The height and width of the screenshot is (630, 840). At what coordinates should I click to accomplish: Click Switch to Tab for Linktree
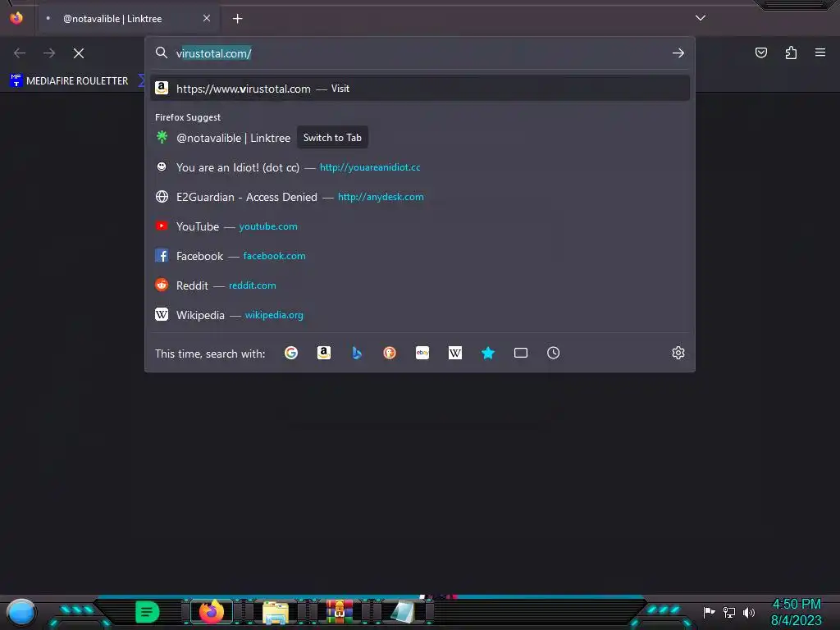[332, 138]
